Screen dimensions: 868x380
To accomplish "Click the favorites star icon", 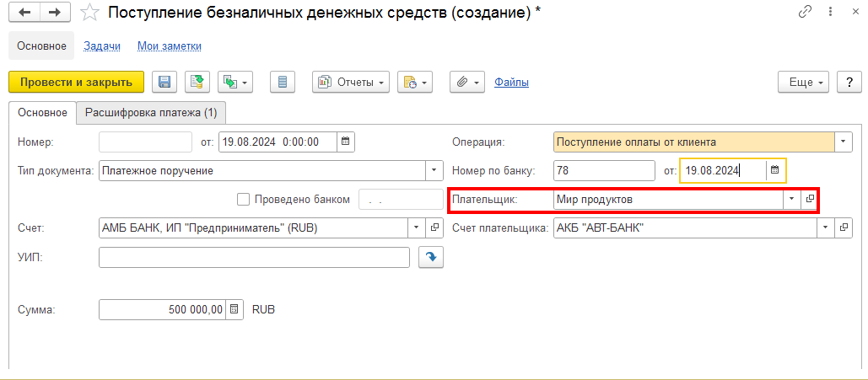I will 88,13.
